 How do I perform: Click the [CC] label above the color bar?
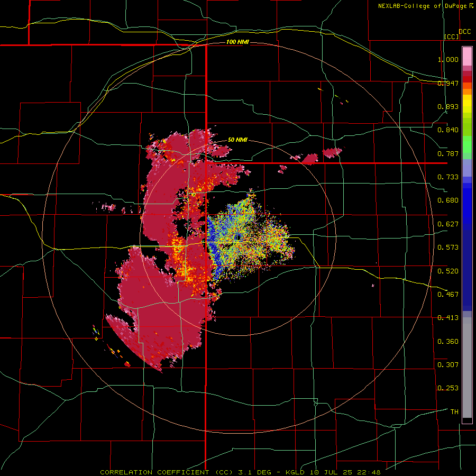click(452, 36)
